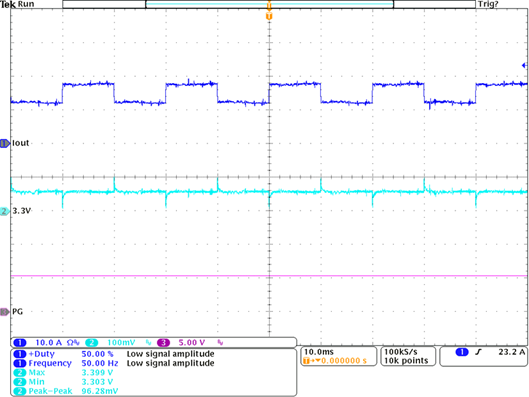529x397 pixels.
Task: Click the 10.0ms timebase readout
Action: pos(319,352)
